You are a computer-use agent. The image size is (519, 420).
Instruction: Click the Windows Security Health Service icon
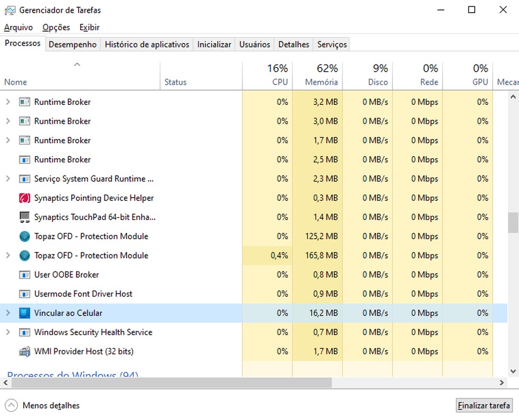click(24, 333)
